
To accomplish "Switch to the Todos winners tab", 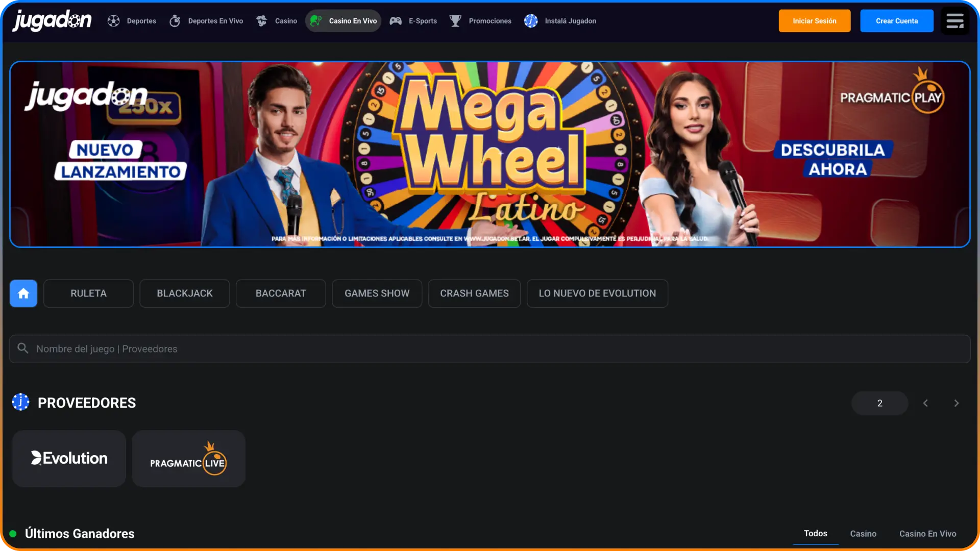I will point(816,533).
